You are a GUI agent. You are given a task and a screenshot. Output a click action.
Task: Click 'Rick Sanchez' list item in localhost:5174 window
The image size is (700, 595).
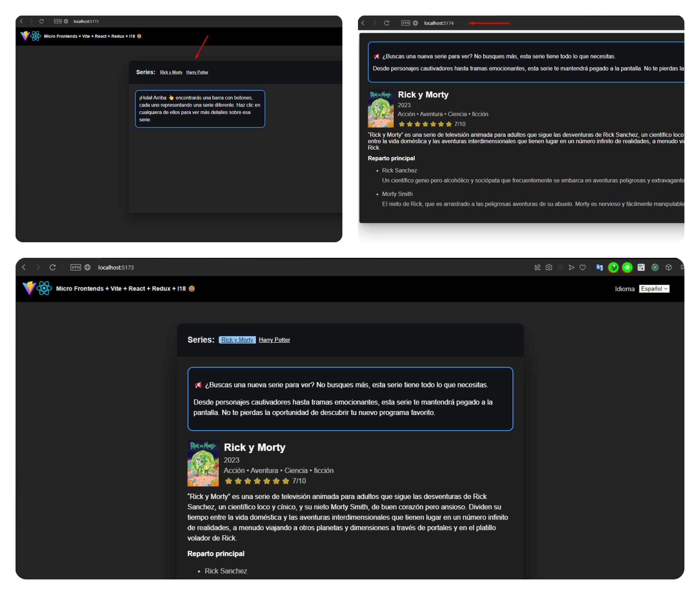(x=400, y=170)
